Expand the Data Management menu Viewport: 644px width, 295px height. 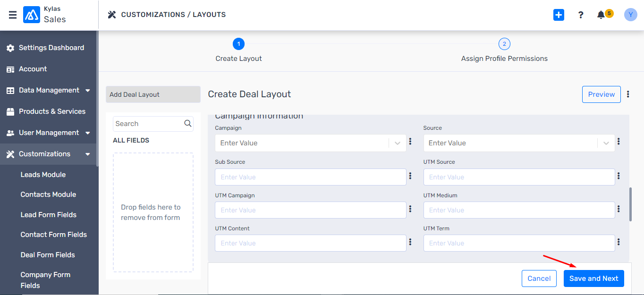pos(88,90)
